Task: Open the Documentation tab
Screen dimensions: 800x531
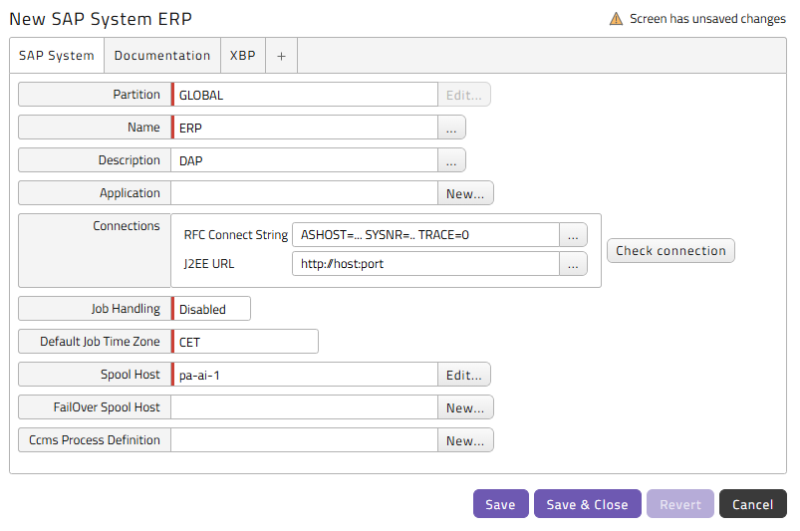Action: 162,56
